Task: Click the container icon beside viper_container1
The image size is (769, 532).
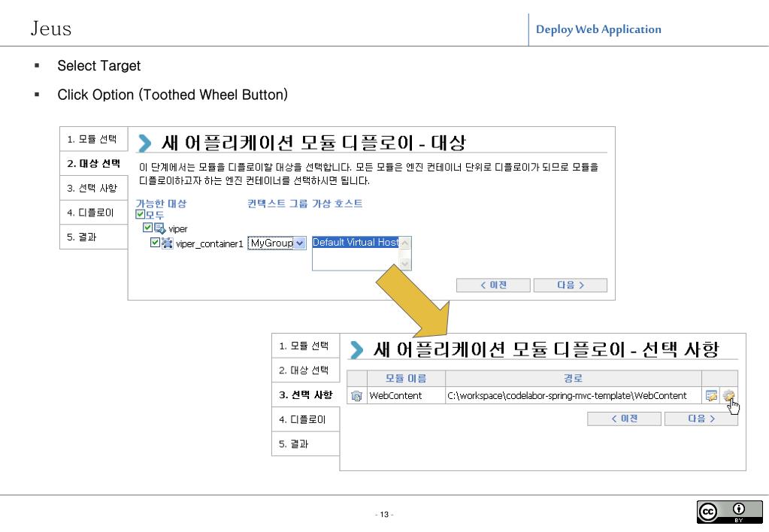Action: pyautogui.click(x=167, y=243)
